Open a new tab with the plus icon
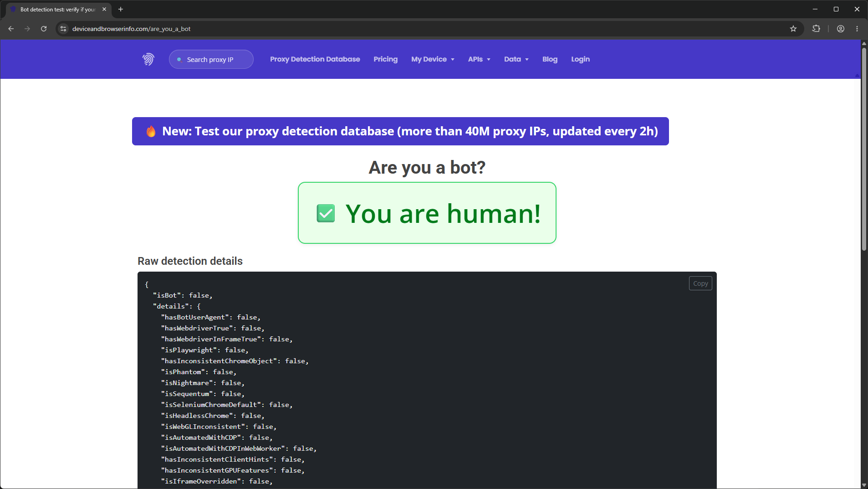868x489 pixels. tap(121, 9)
